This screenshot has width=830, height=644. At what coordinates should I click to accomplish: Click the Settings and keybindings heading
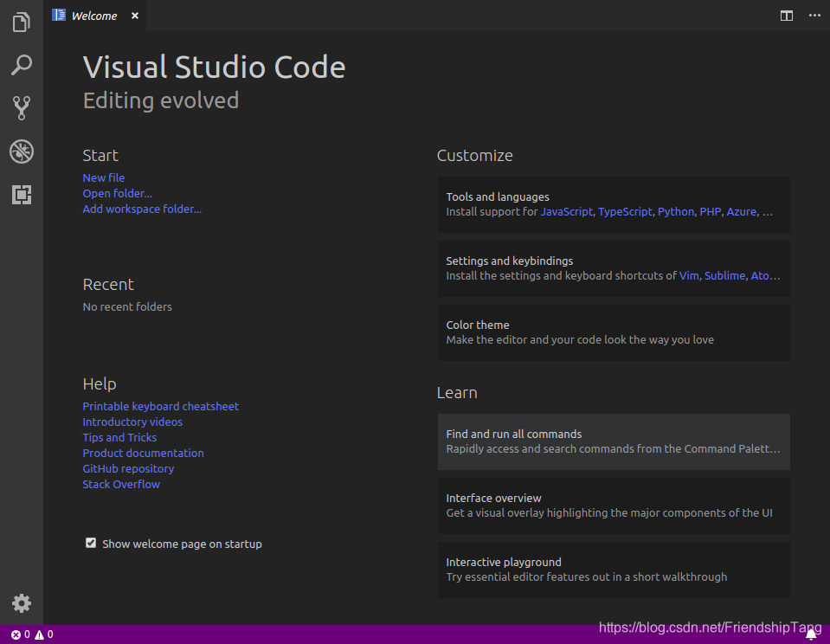509,261
